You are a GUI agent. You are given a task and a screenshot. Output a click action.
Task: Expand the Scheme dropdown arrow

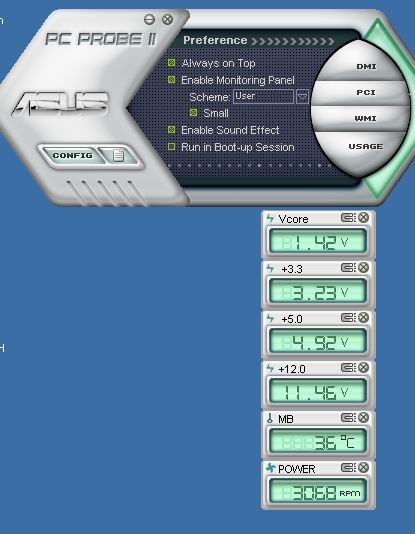click(302, 97)
